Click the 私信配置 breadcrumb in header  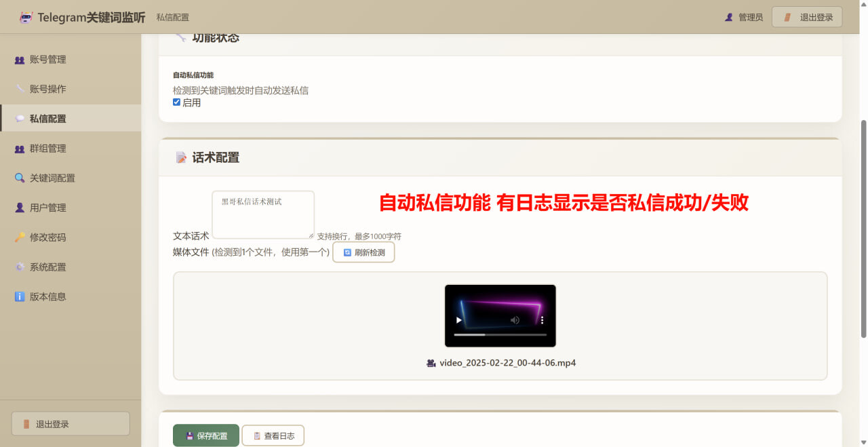pyautogui.click(x=172, y=18)
